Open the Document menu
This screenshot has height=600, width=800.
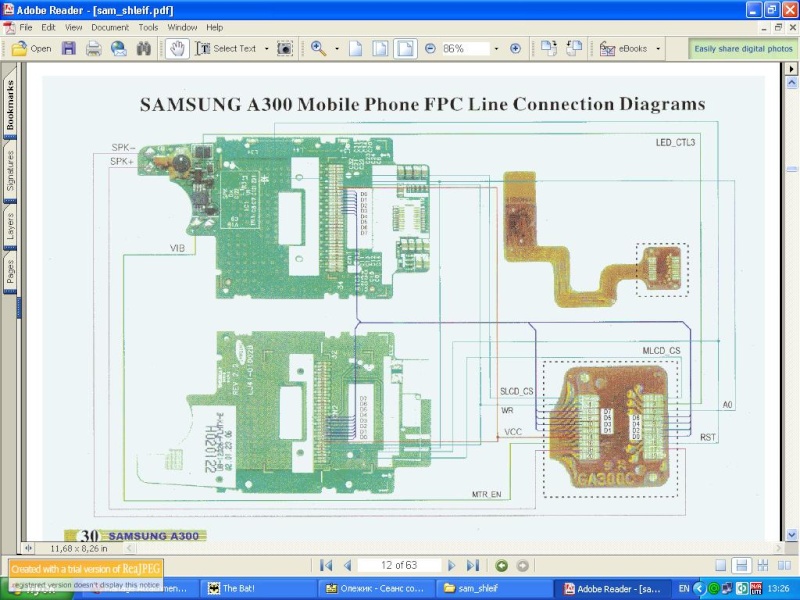tap(110, 27)
